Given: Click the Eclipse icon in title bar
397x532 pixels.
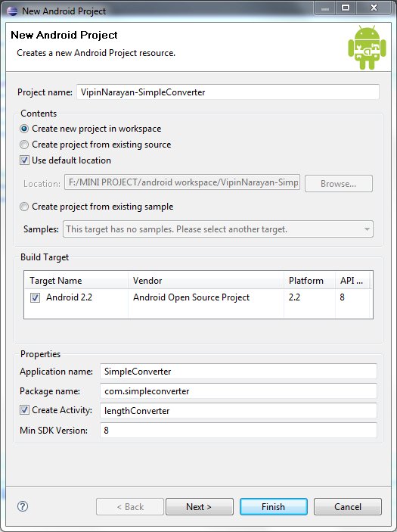Looking at the screenshot, I should click(12, 11).
